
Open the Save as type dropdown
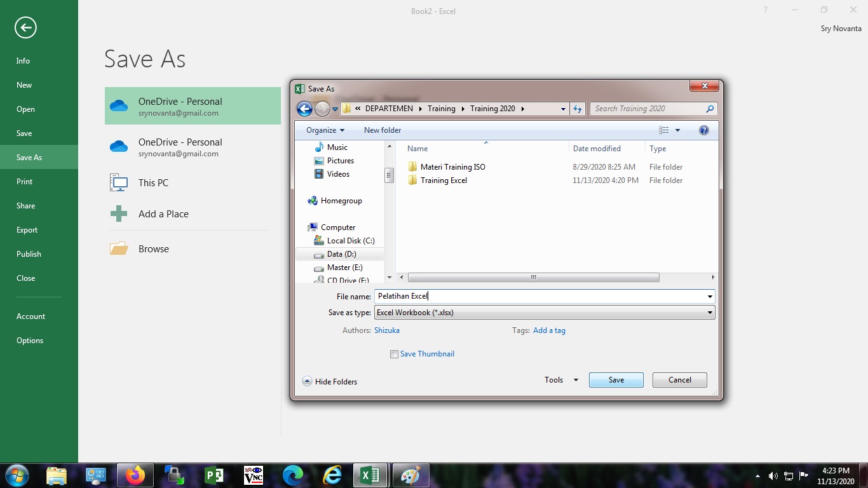tap(710, 312)
